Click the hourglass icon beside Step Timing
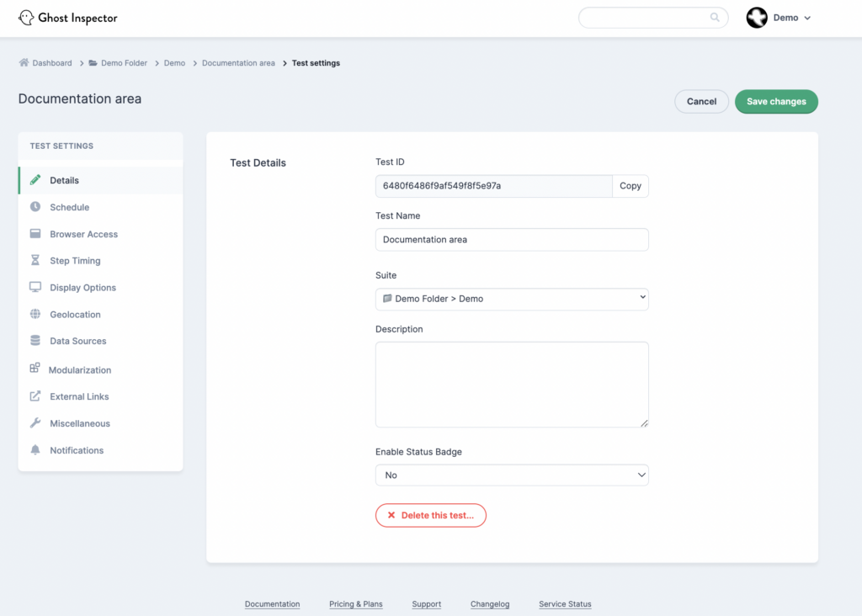 click(x=35, y=260)
